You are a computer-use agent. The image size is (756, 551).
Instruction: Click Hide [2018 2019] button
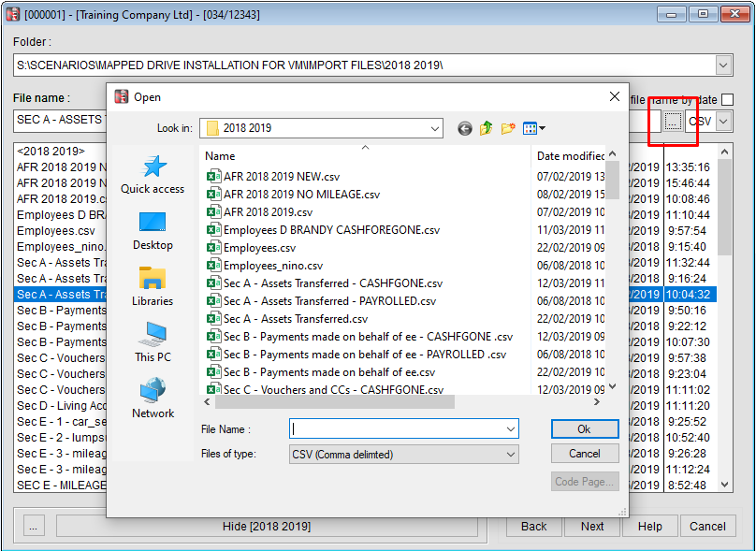pyautogui.click(x=267, y=527)
